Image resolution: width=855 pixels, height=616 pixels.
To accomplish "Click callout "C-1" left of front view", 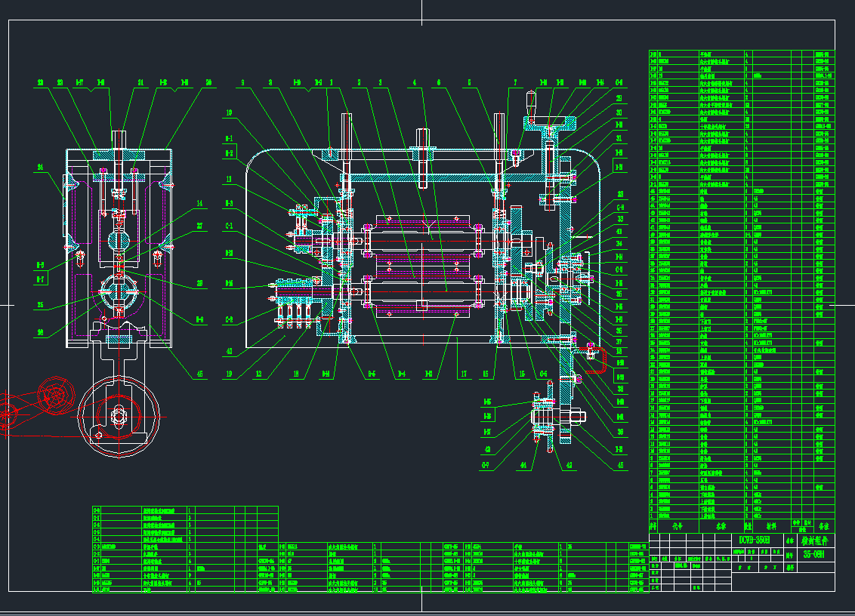I will 229,226.
